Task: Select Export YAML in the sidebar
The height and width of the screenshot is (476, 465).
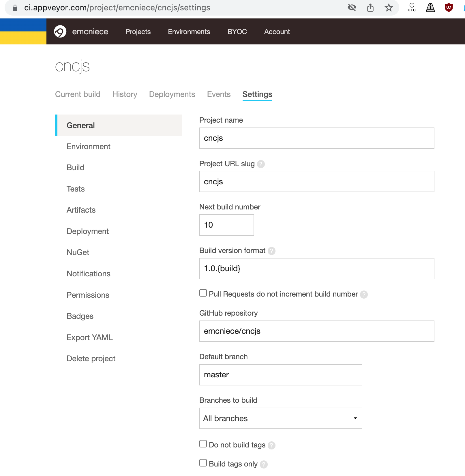Action: [x=90, y=337]
